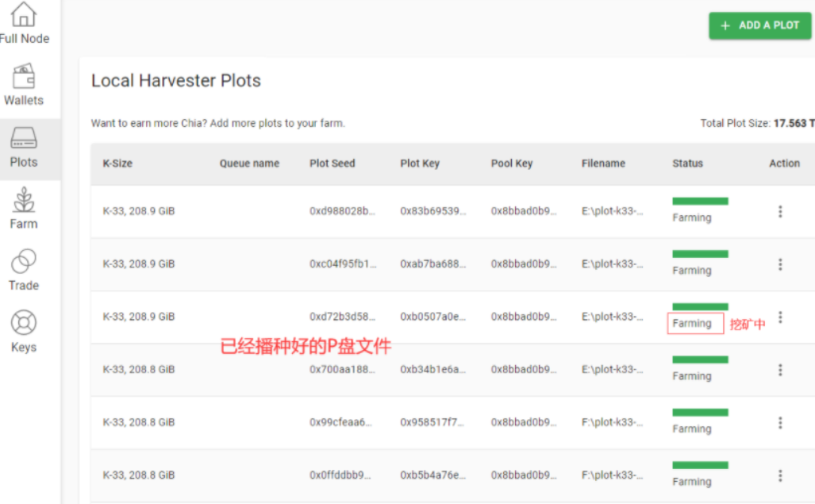The width and height of the screenshot is (815, 504).
Task: Open the Full Node section icon
Action: pyautogui.click(x=24, y=14)
